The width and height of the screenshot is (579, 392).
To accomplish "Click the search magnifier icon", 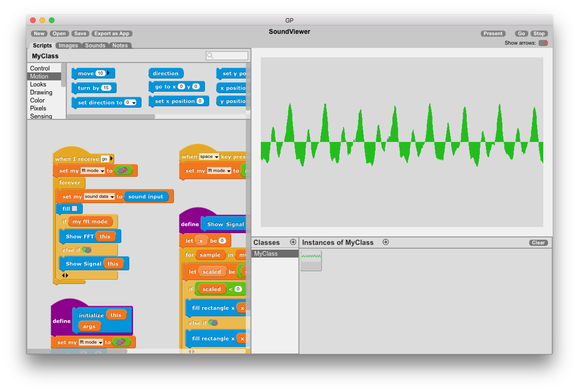I will [x=210, y=55].
